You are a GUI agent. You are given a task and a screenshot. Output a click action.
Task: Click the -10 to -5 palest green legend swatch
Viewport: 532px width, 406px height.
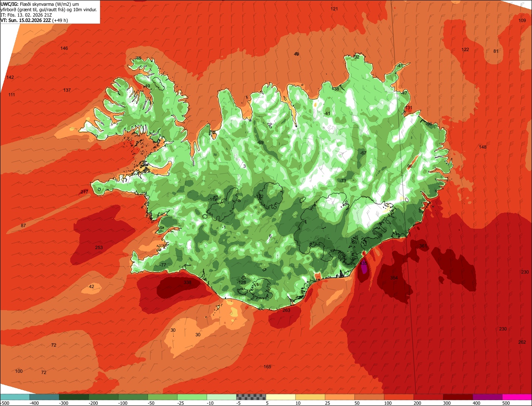(x=222, y=397)
